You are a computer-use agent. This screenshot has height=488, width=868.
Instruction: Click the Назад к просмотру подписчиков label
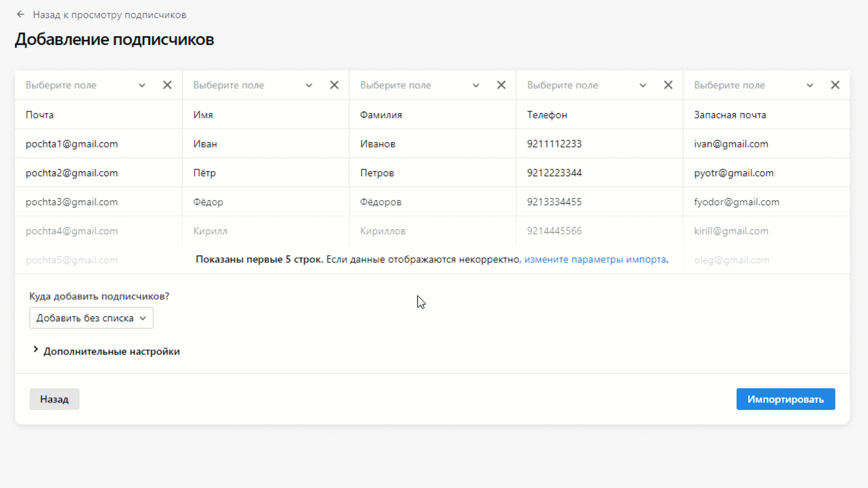(109, 14)
